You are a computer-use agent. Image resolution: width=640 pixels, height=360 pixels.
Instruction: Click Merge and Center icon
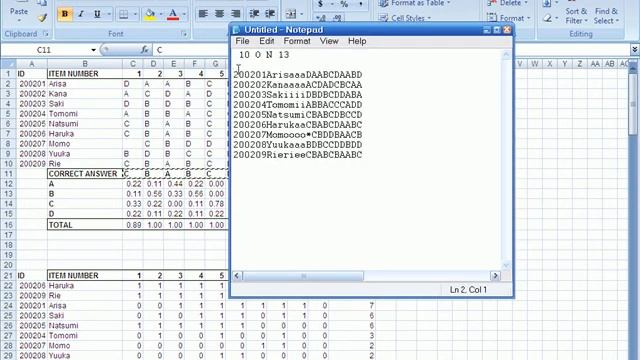[x=291, y=14]
